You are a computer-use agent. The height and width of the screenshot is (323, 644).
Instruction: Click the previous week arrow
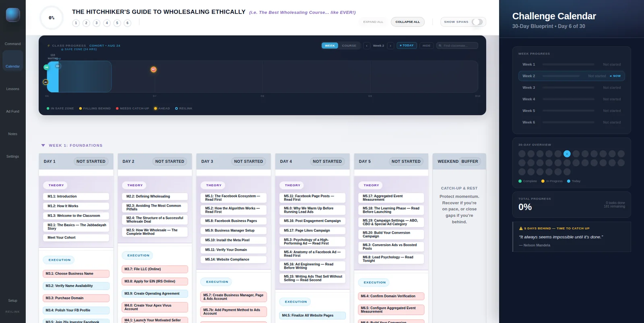tap(367, 46)
